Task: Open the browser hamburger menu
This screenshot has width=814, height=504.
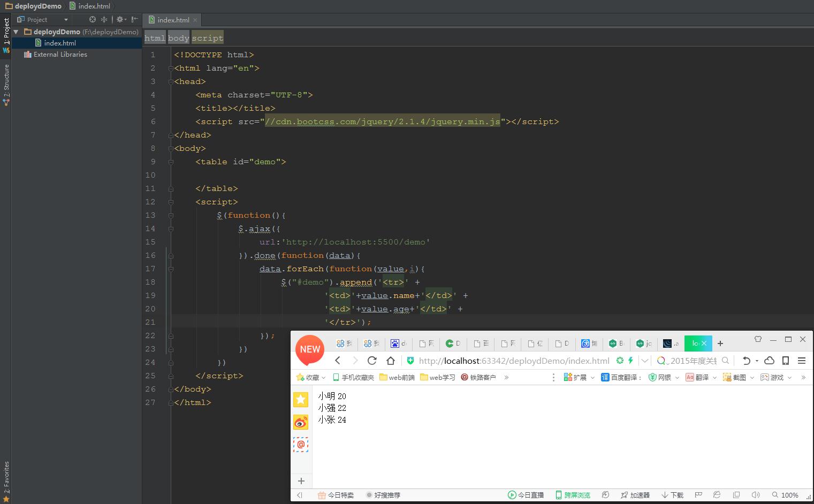Action: (802, 360)
